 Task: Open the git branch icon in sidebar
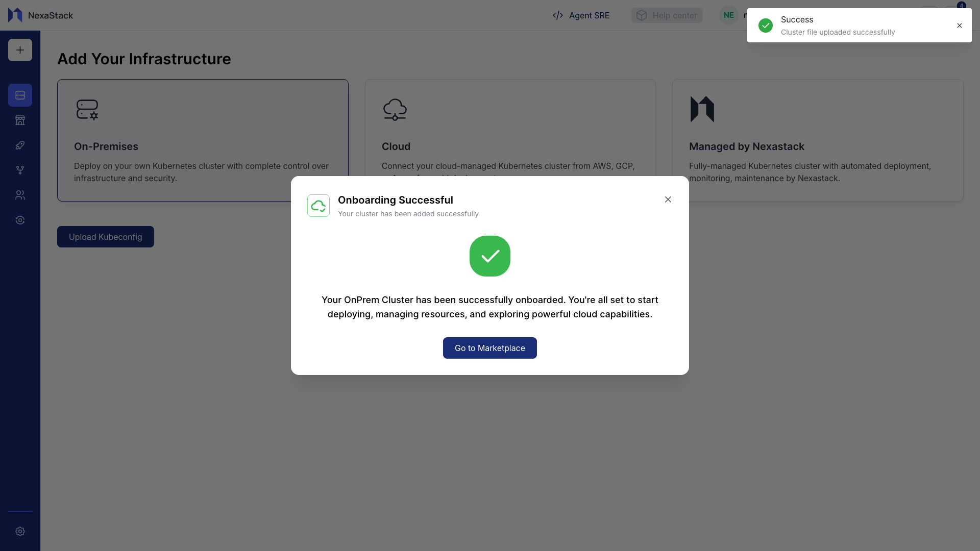click(x=20, y=170)
